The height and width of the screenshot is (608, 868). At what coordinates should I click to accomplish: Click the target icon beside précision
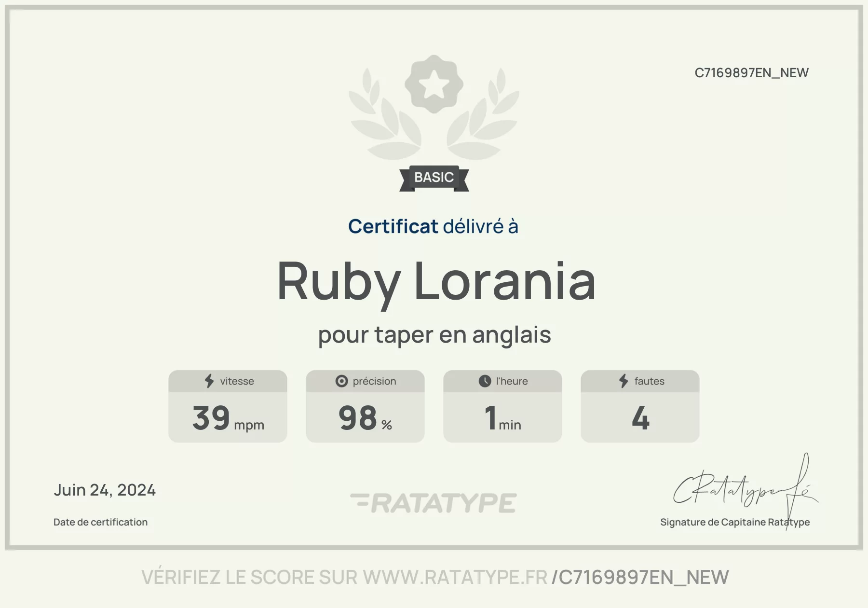click(x=341, y=381)
